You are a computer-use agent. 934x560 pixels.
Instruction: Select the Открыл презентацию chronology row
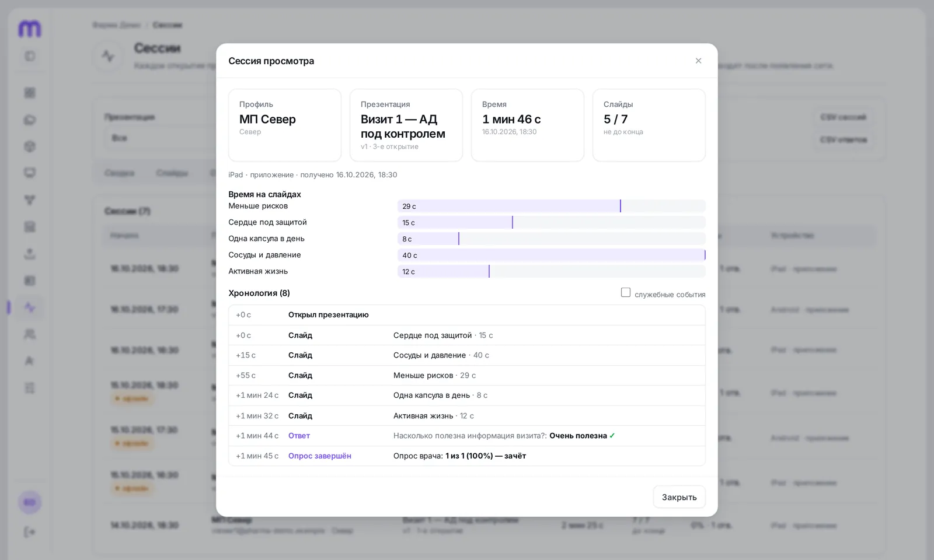[x=467, y=315]
